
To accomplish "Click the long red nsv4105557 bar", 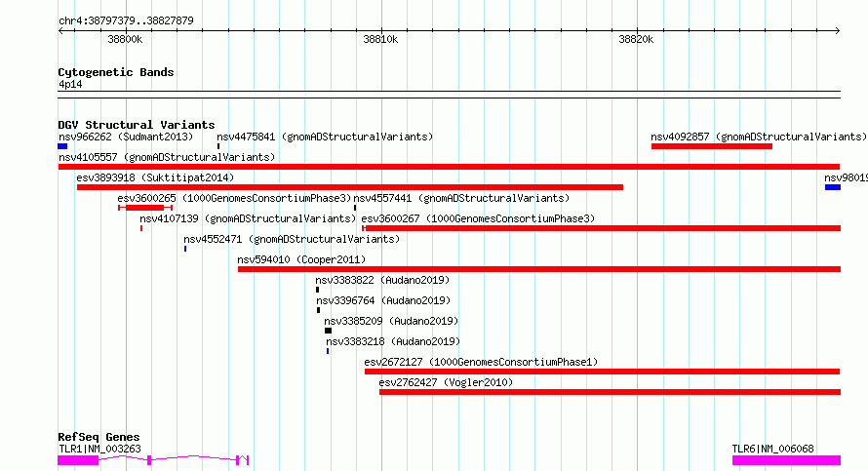I will (x=449, y=167).
